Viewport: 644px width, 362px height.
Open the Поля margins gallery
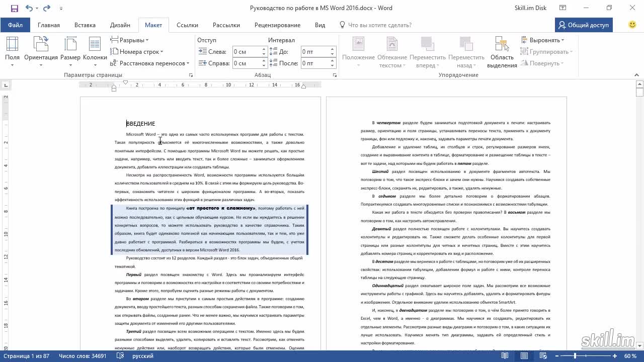(12, 52)
